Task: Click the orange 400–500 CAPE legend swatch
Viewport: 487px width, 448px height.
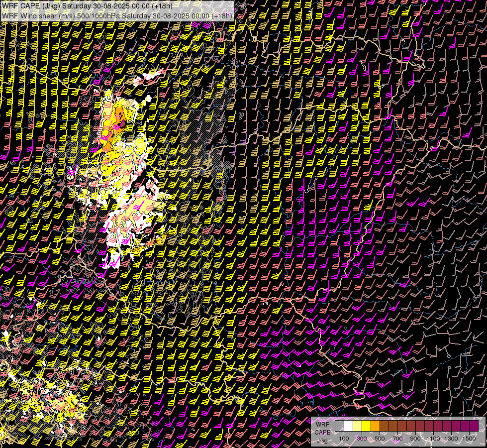Action: (x=376, y=426)
